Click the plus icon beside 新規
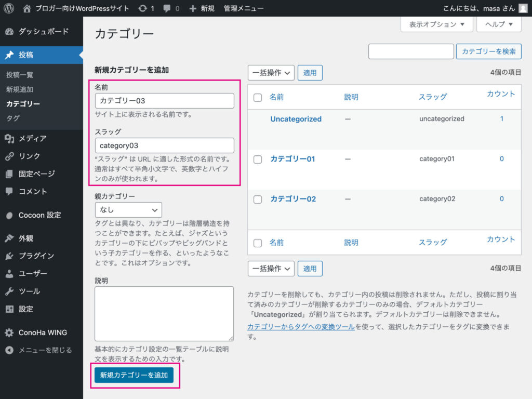Viewport: 532px width, 399px height. tap(193, 8)
